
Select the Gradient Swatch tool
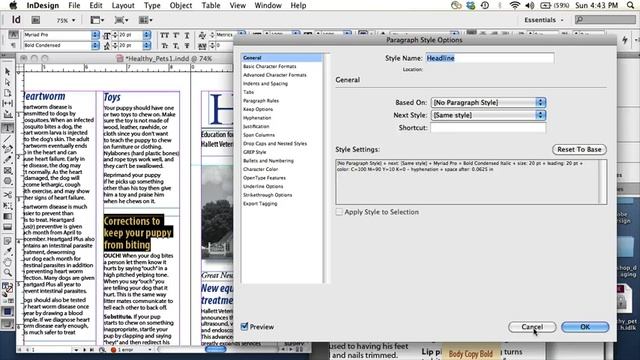click(7, 216)
